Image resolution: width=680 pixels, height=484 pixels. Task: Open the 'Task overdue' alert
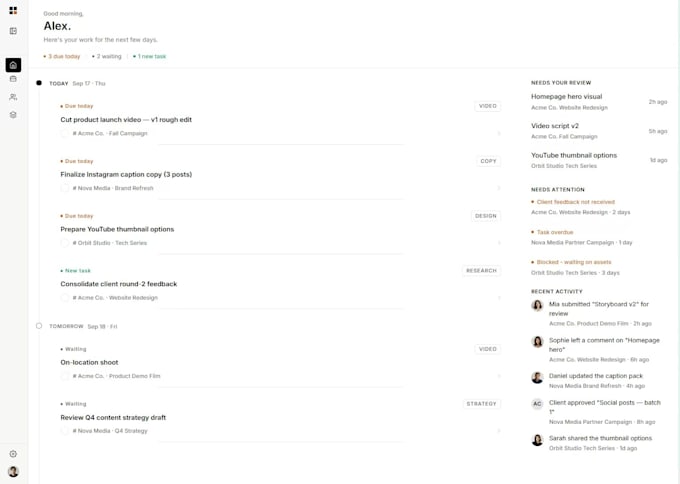pos(582,237)
